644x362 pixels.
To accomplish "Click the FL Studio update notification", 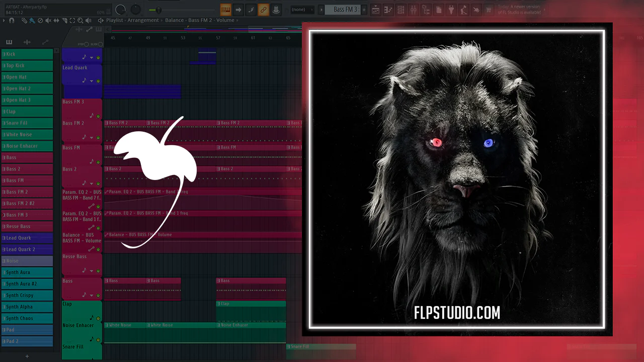I will click(x=519, y=10).
